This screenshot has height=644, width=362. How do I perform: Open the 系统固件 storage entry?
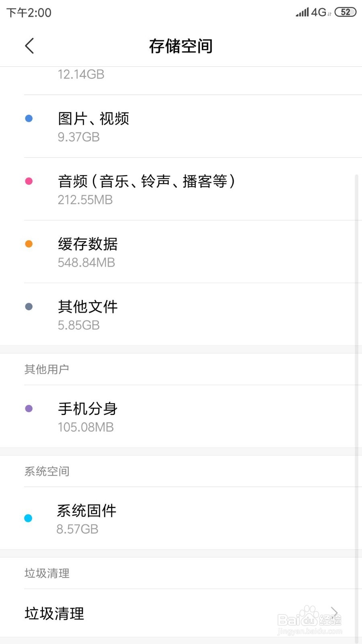(x=181, y=518)
